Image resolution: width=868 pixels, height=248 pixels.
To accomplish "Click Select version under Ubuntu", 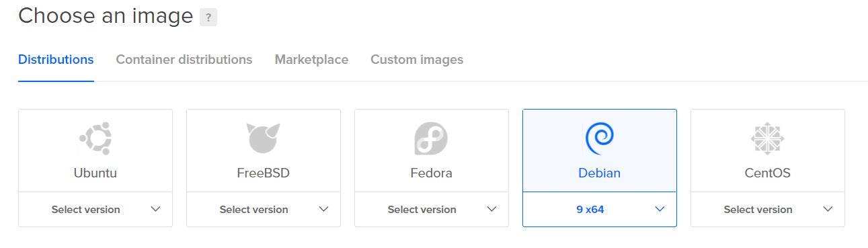I will click(85, 209).
